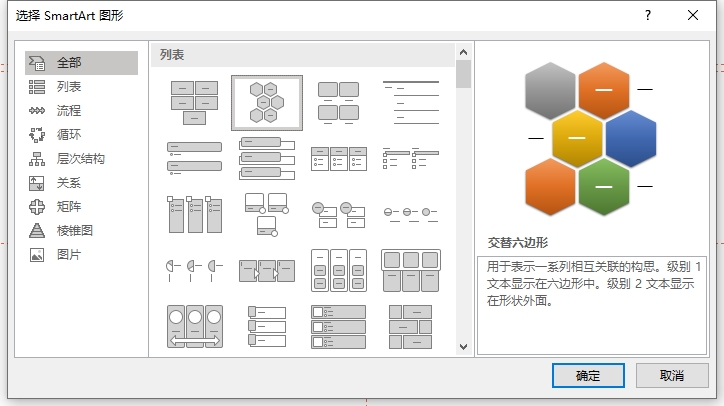Open help with the question mark button
The image size is (724, 406).
click(648, 16)
